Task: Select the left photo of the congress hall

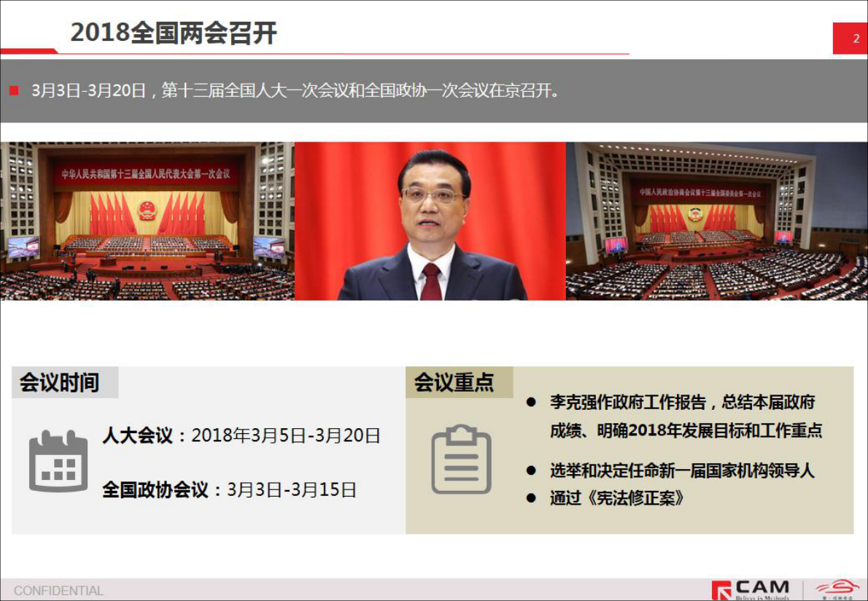Action: (147, 221)
